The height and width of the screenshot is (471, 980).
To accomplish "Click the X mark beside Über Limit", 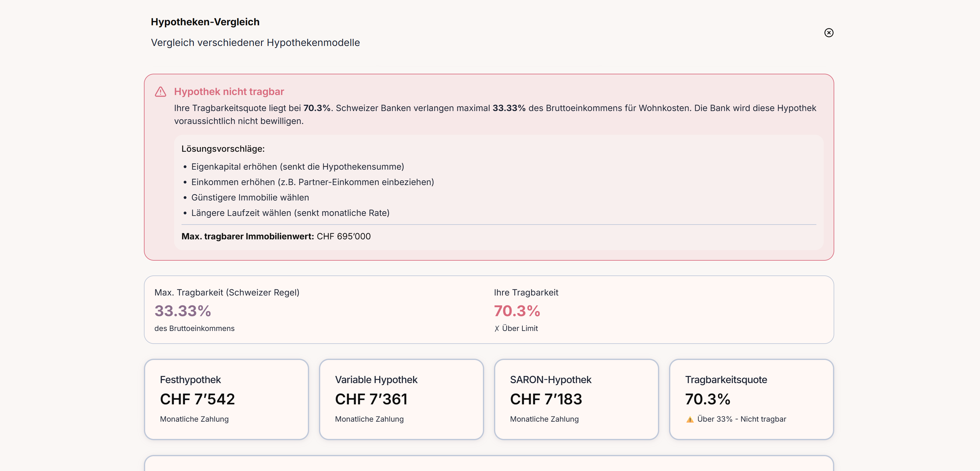I will pyautogui.click(x=496, y=328).
